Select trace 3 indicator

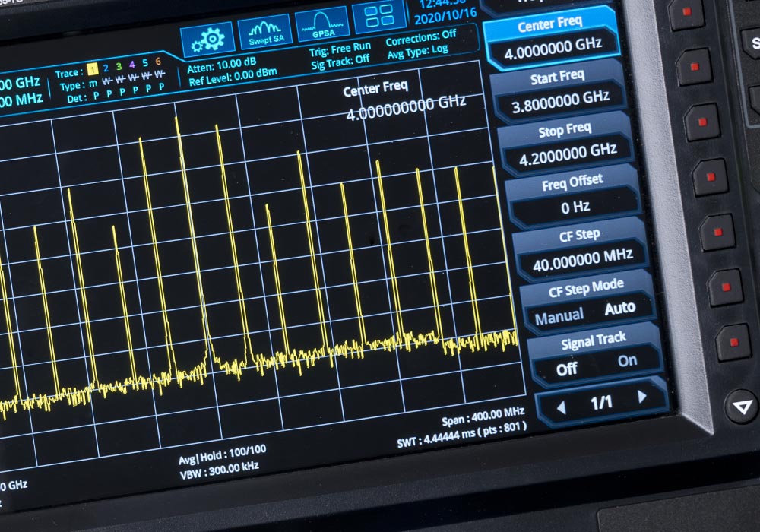(x=119, y=66)
